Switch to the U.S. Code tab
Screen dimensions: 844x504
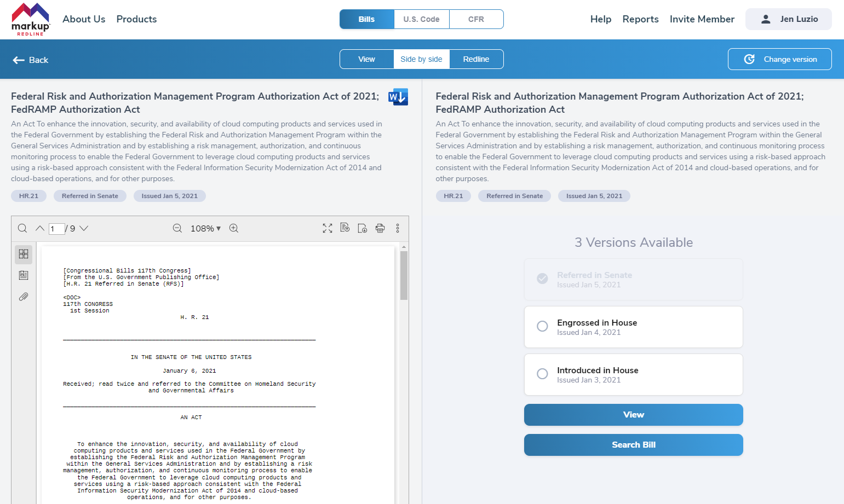click(421, 19)
